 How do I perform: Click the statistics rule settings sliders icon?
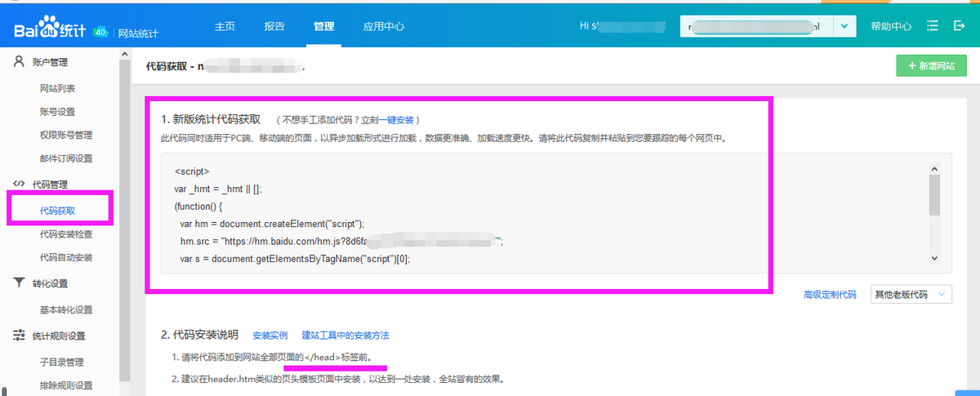19,336
